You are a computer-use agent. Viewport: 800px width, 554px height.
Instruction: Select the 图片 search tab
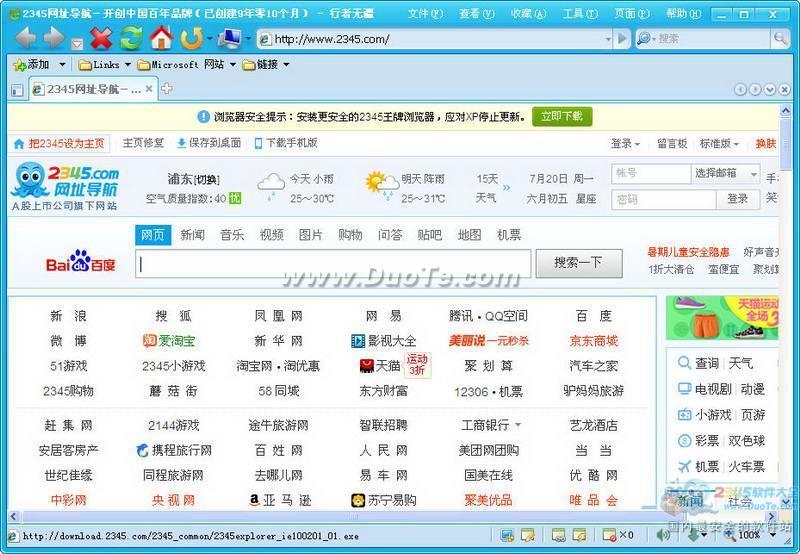(311, 235)
